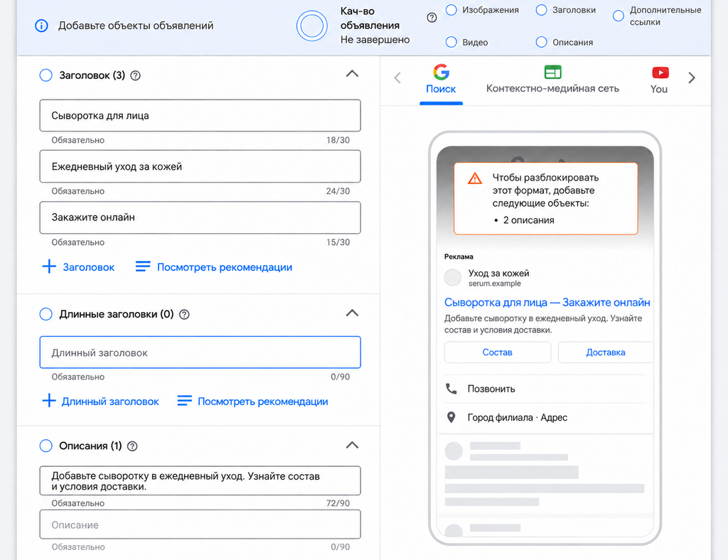The width and height of the screenshot is (728, 560).
Task: Click the phone handset icon in preview
Action: [x=451, y=389]
